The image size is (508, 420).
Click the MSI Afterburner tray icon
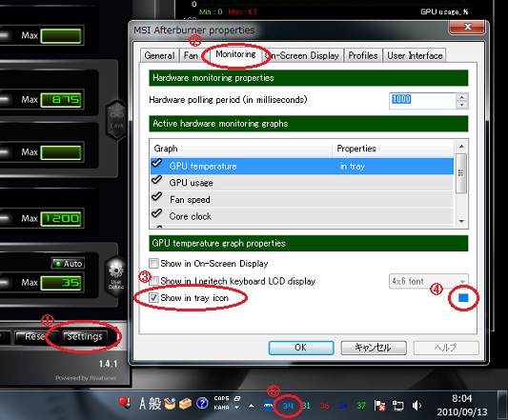pyautogui.click(x=269, y=405)
